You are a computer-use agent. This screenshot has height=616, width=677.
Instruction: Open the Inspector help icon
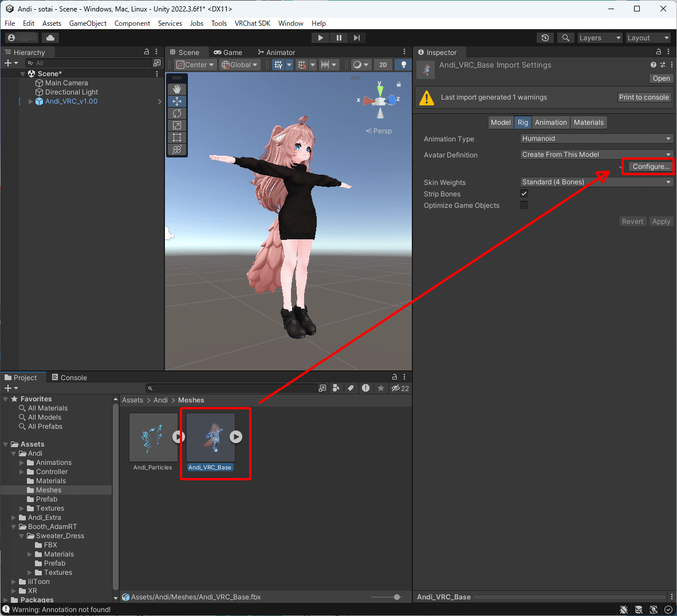click(654, 65)
